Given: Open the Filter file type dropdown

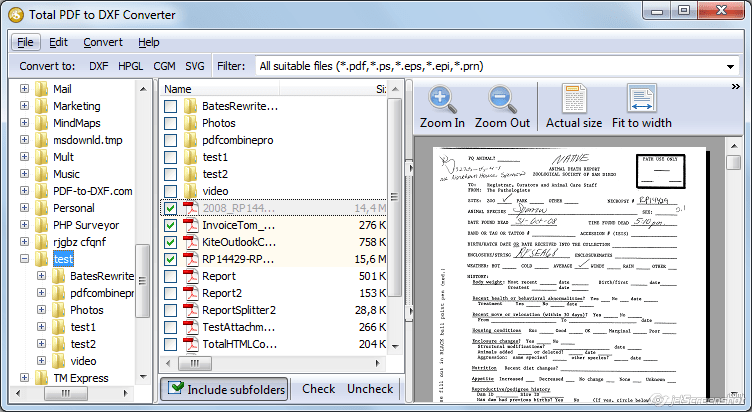Looking at the screenshot, I should (x=730, y=67).
